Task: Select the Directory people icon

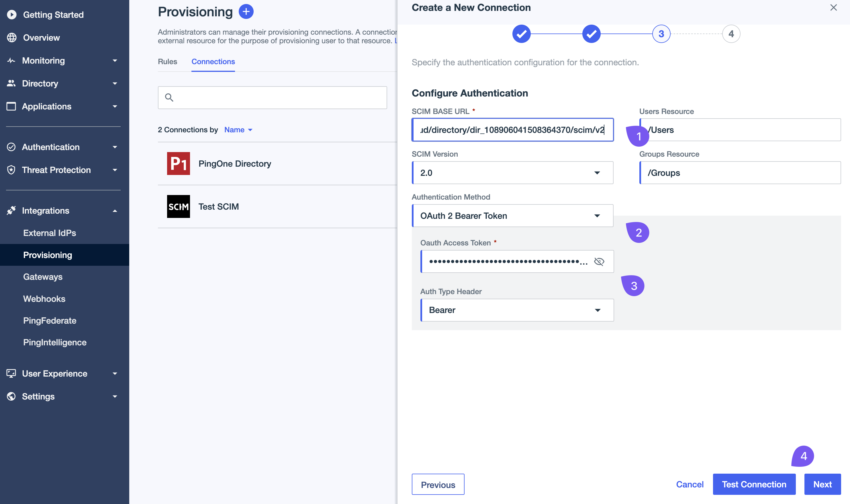Action: [x=11, y=83]
